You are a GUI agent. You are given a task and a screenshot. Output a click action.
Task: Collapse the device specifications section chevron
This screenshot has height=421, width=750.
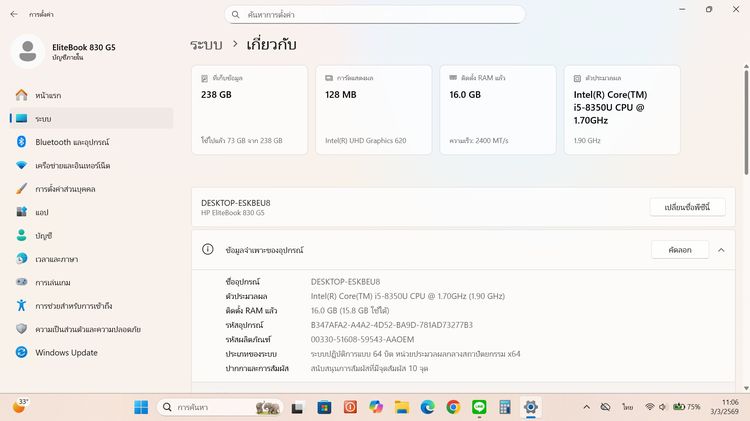(721, 250)
